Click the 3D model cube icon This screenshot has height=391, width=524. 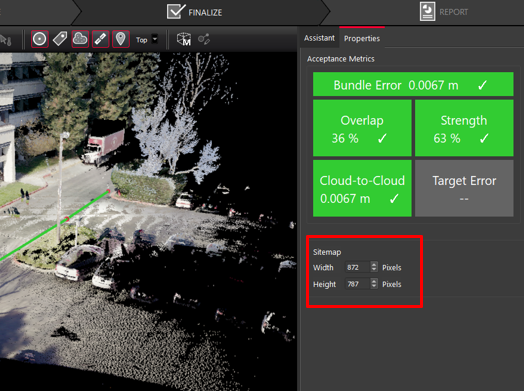[183, 39]
